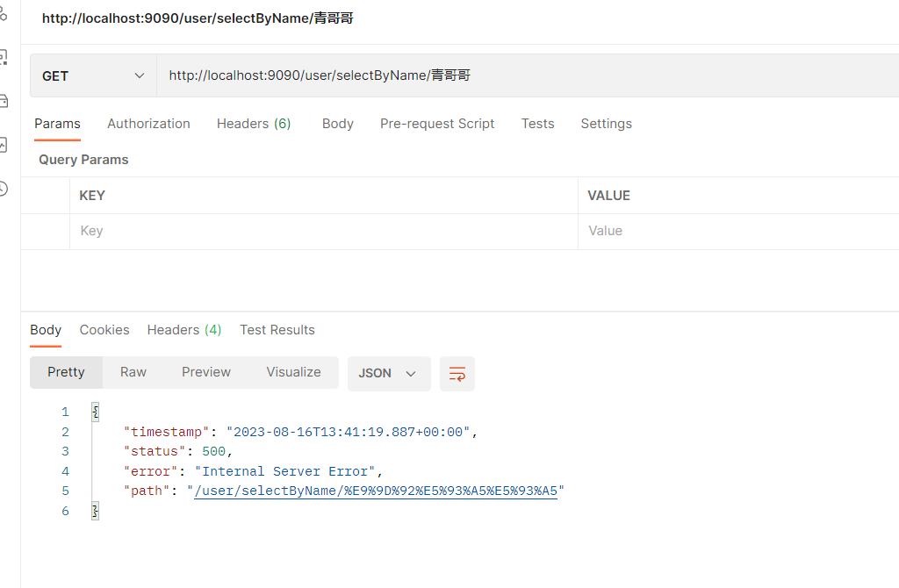
Task: Switch to Visualize response view
Action: 293,372
